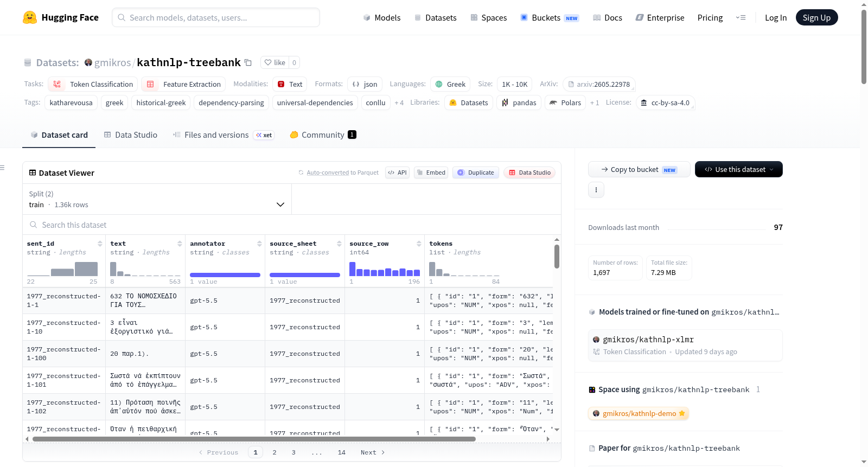868x467 pixels.
Task: Click the Embed button
Action: 431,172
